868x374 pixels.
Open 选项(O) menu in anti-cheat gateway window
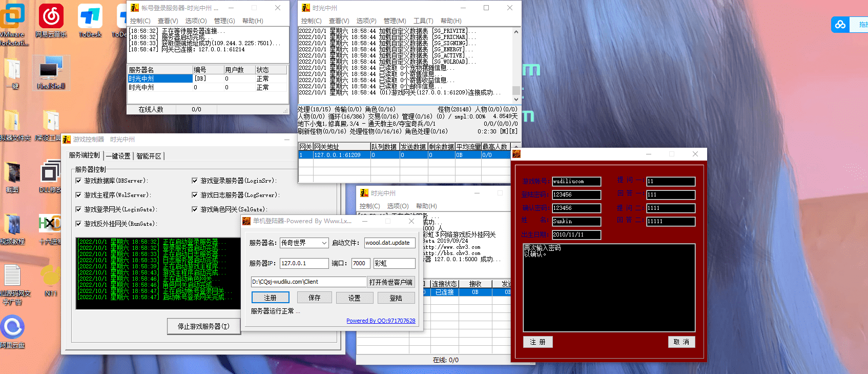pyautogui.click(x=398, y=206)
